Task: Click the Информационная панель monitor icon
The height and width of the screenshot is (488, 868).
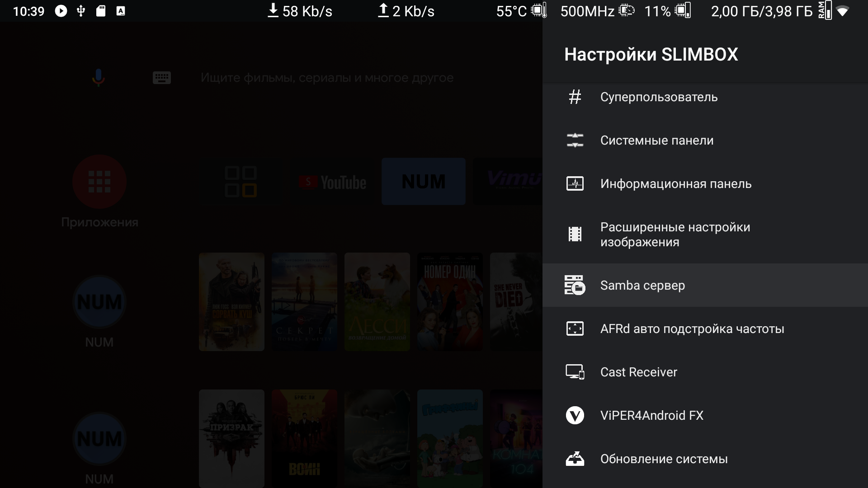Action: coord(575,184)
